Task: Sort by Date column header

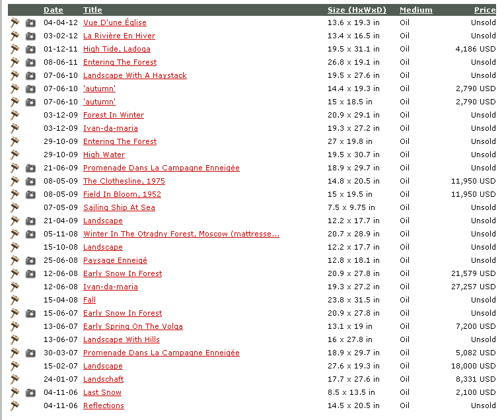Action: 54,10
